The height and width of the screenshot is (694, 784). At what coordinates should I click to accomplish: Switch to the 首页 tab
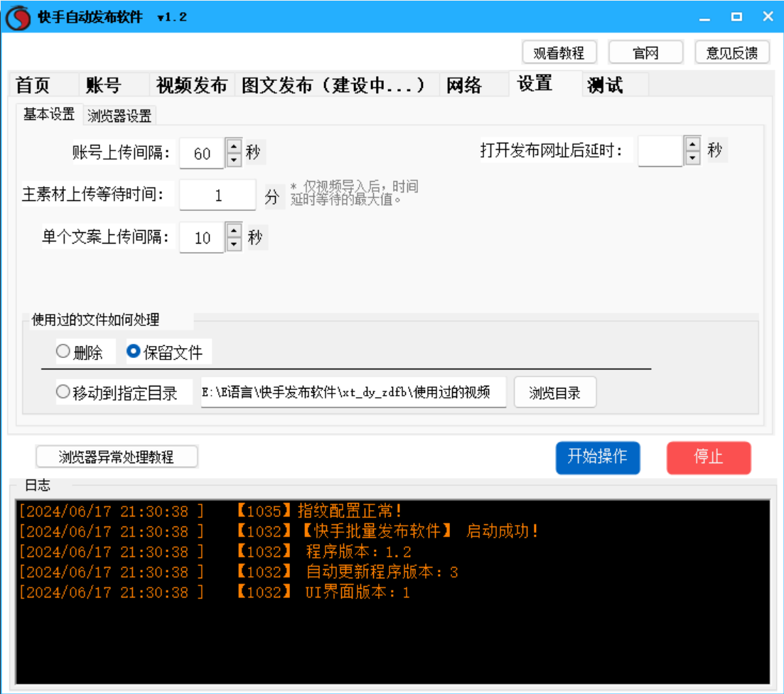pos(43,85)
